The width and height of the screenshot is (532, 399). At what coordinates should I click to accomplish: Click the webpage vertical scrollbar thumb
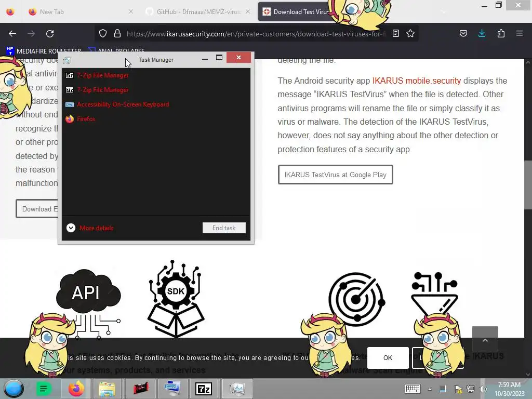(x=528, y=185)
